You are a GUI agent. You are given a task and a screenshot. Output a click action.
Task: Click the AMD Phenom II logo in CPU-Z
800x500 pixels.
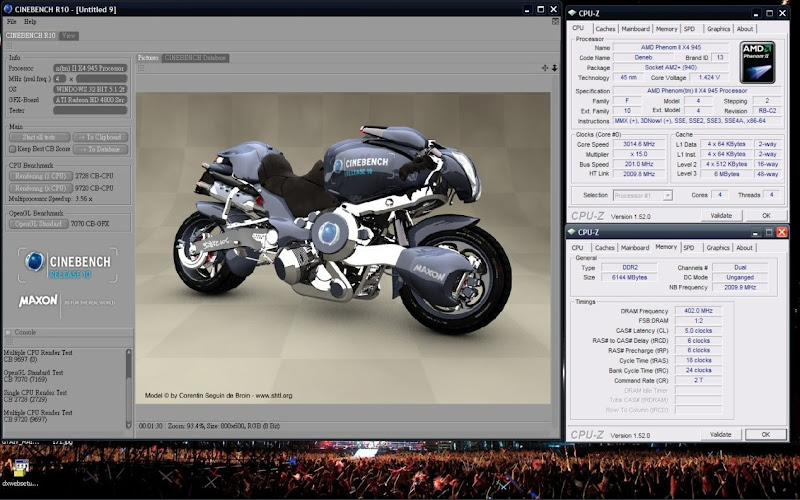pos(756,62)
